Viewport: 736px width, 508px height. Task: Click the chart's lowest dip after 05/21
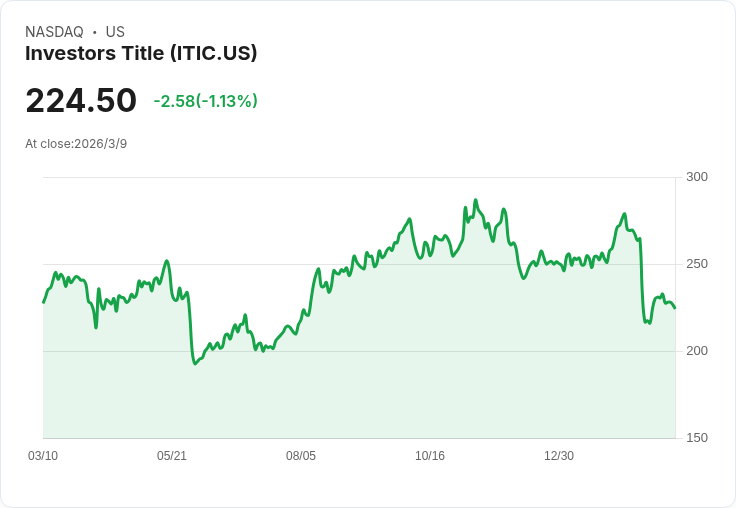(195, 364)
